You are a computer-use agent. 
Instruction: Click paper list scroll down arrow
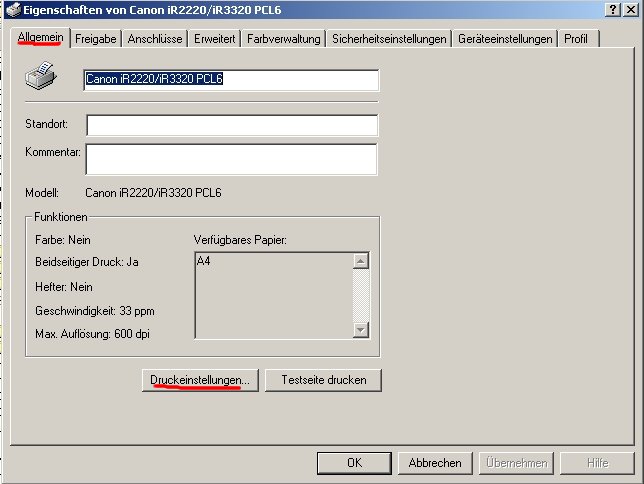tap(361, 330)
